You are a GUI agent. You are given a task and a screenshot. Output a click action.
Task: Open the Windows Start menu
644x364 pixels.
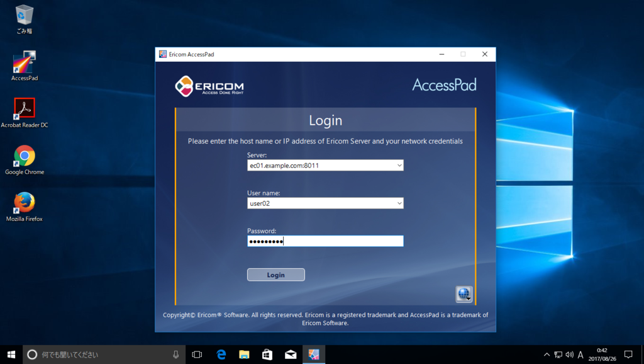(x=11, y=355)
